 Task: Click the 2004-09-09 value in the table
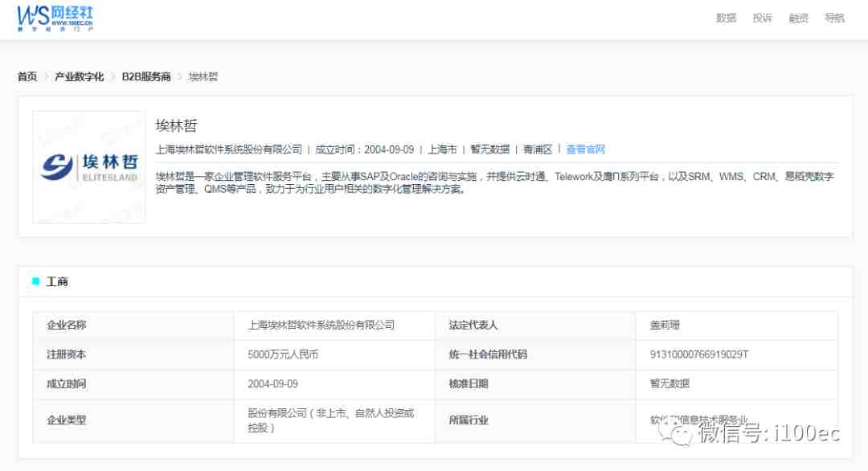(x=273, y=384)
